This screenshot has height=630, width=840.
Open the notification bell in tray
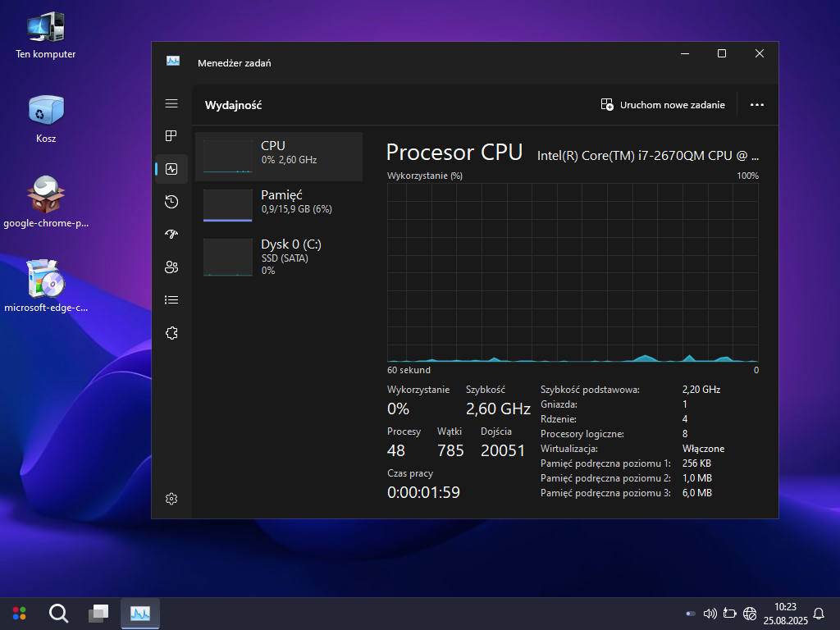click(x=818, y=613)
